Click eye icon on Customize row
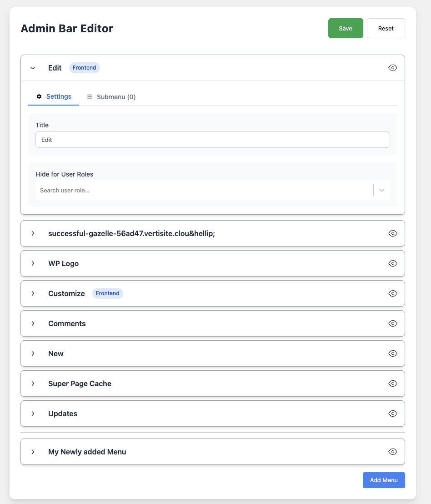Viewport: 431px width, 504px height. click(393, 293)
